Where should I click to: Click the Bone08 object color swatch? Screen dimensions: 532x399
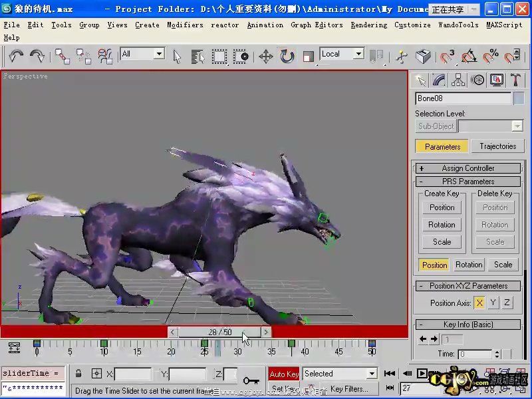(519, 98)
